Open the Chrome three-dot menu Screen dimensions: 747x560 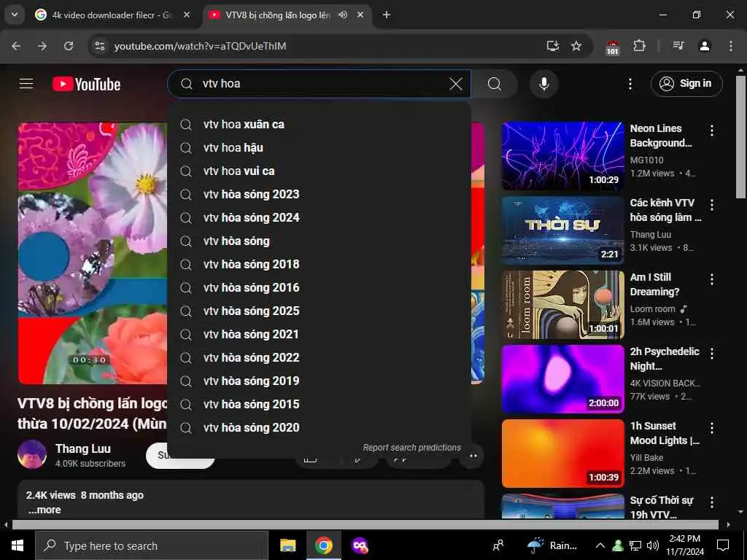point(731,46)
